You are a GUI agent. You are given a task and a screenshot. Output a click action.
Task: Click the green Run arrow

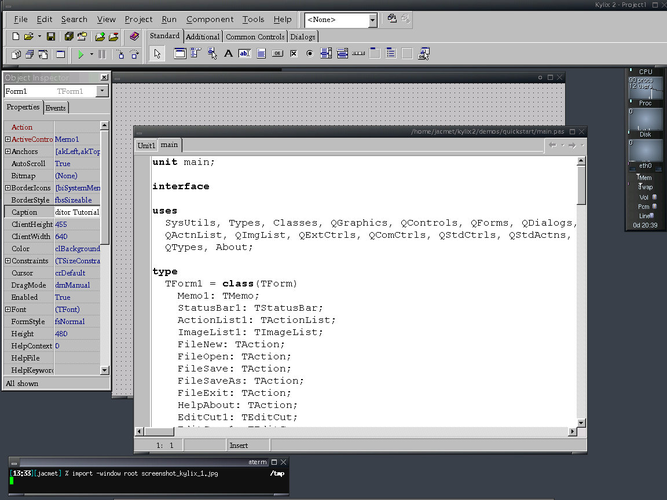[80, 54]
